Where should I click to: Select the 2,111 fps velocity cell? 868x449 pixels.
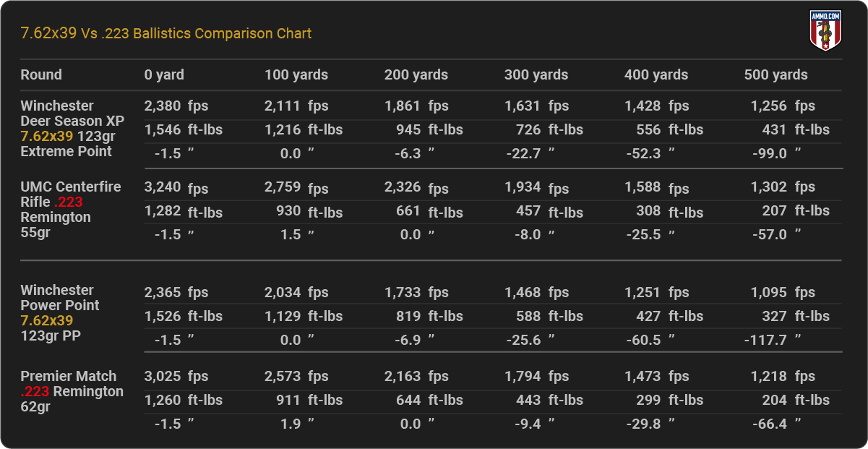coord(296,106)
